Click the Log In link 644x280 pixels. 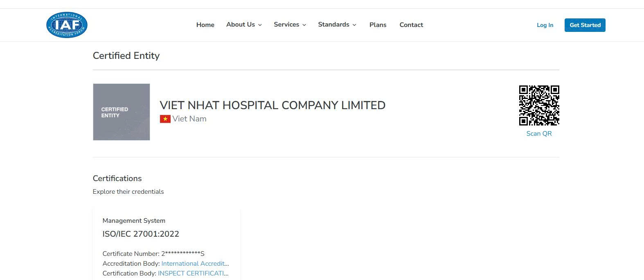click(545, 25)
